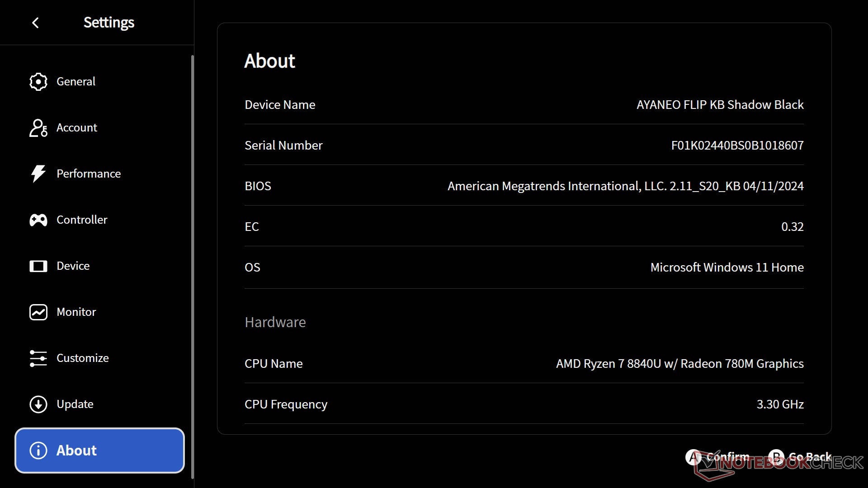The height and width of the screenshot is (488, 868).
Task: Select the Account label in sidebar
Action: click(77, 128)
